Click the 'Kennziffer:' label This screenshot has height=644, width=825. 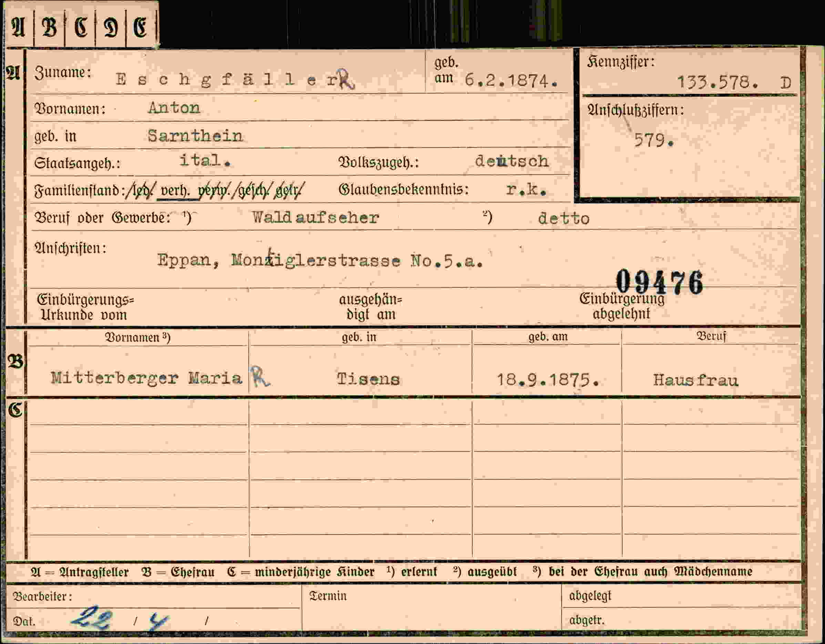[621, 62]
